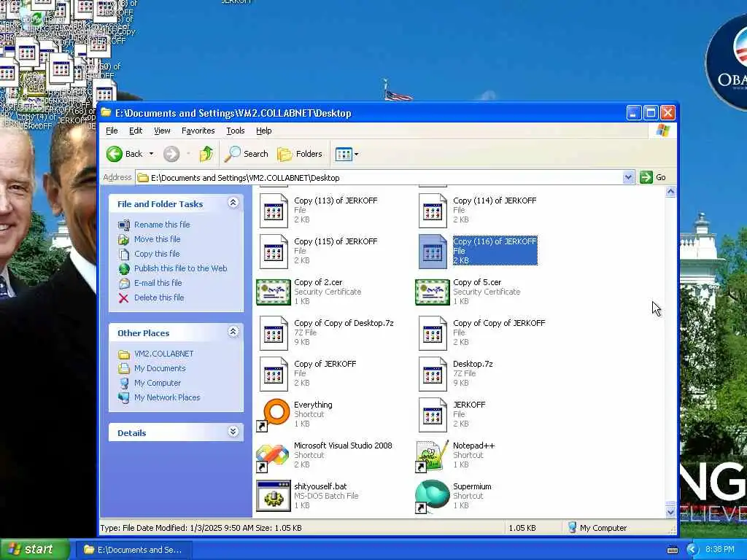Select the Microsoft Visual Studio 2008 shortcut icon

click(274, 456)
